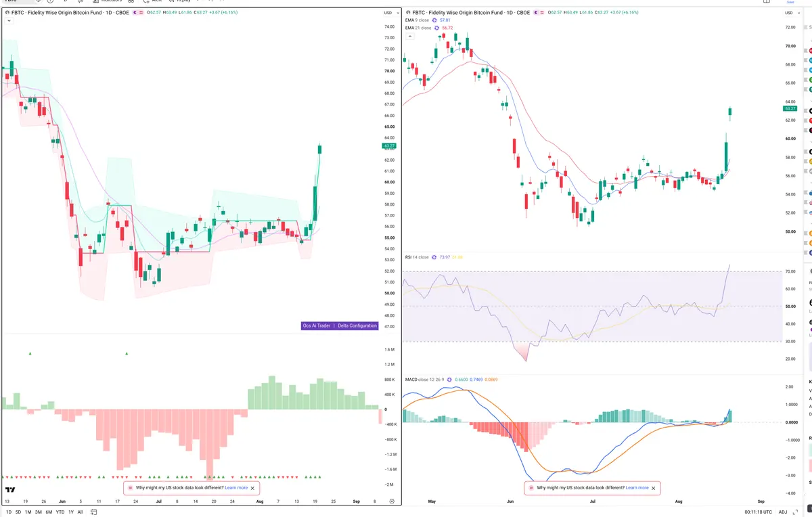Click the purple session icon in left chart title
Viewport: 812px width, 517px height.
[135, 12]
